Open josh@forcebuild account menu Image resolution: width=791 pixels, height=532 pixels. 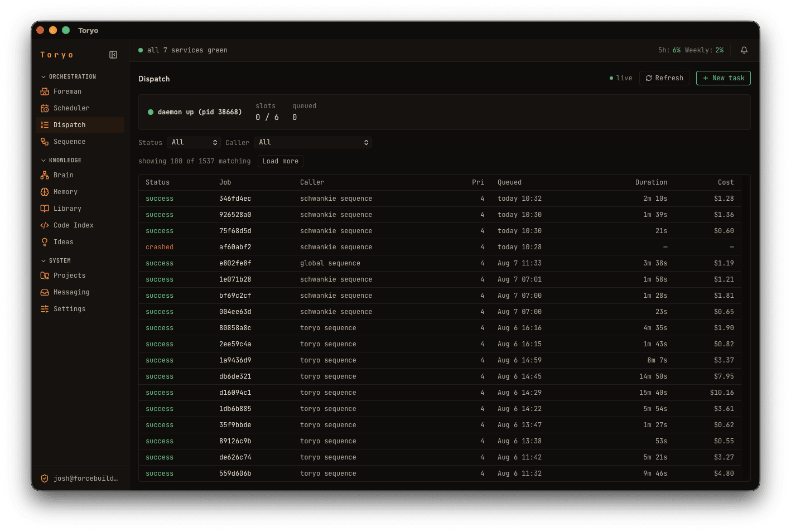[x=80, y=478]
